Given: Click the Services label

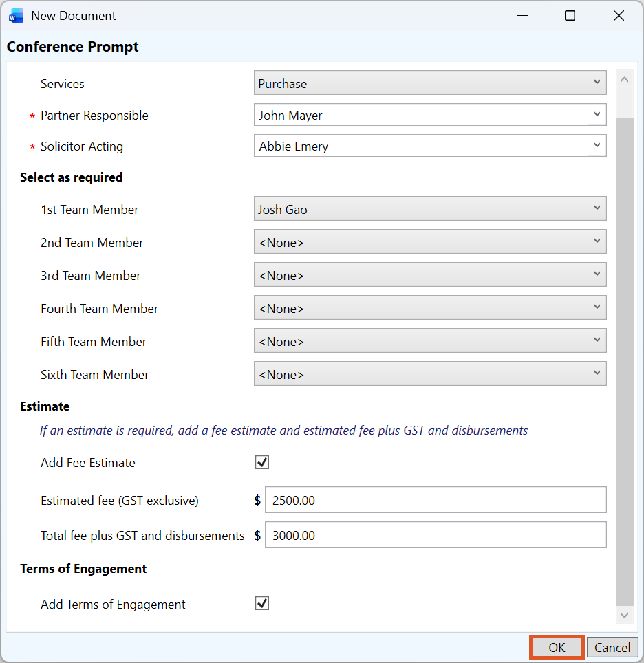Looking at the screenshot, I should pyautogui.click(x=62, y=84).
